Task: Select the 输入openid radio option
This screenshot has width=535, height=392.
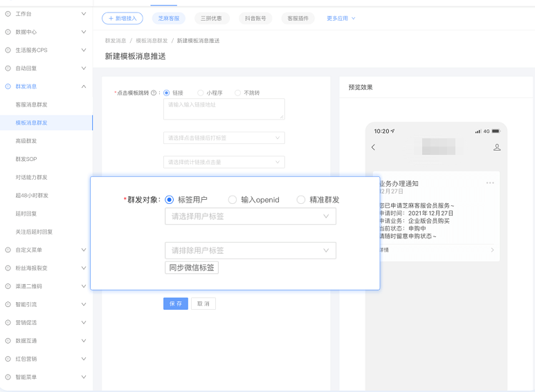Action: 233,200
